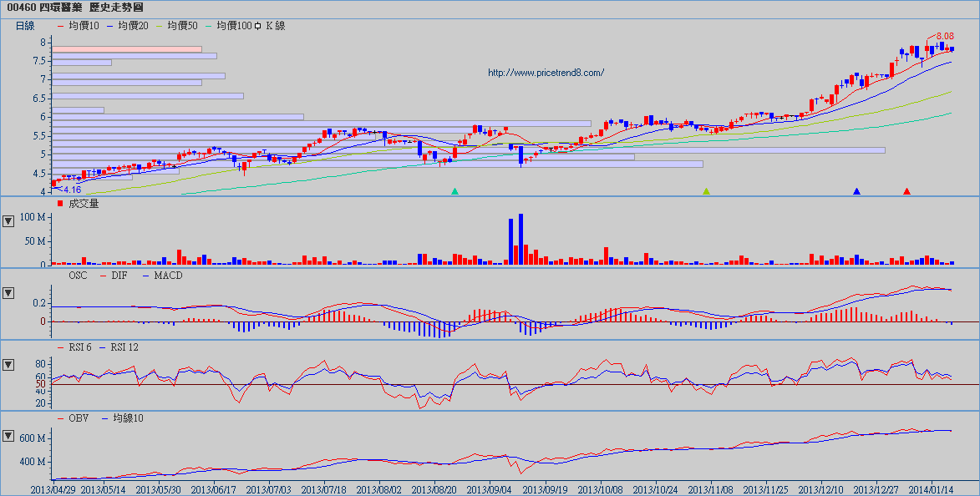Click the 00460 四環醫藥 chart title

pyautogui.click(x=74, y=7)
